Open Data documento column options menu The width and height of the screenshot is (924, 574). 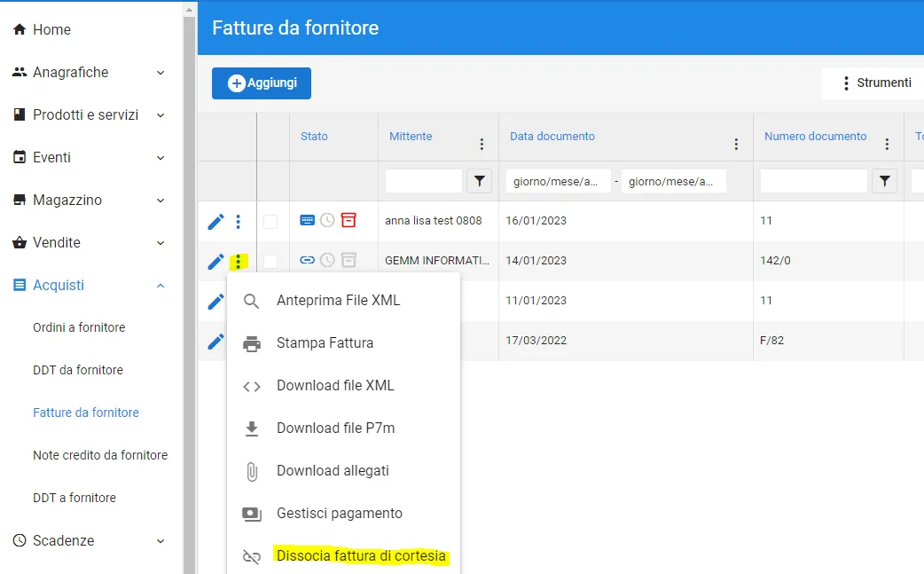pyautogui.click(x=736, y=145)
